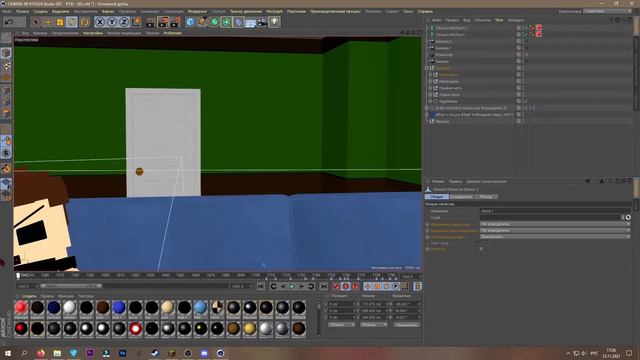
Task: Play the animation forward
Action: click(292, 286)
